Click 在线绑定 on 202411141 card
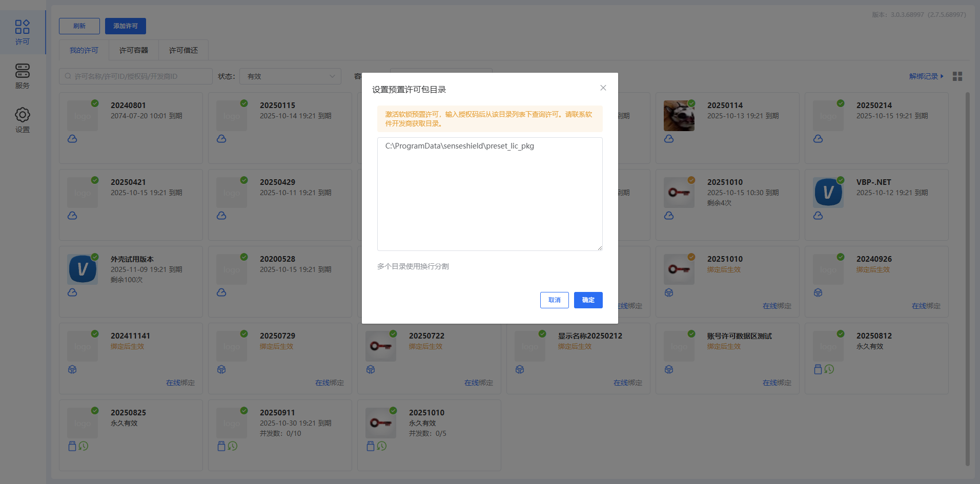This screenshot has width=980, height=484. (x=180, y=383)
